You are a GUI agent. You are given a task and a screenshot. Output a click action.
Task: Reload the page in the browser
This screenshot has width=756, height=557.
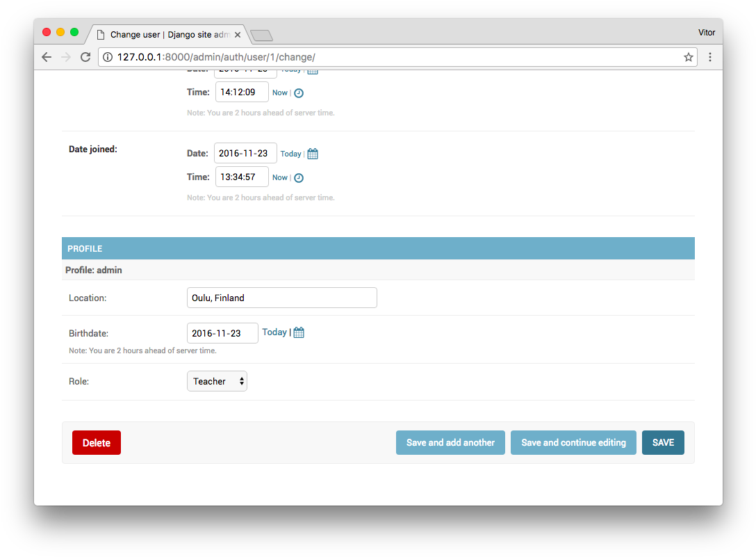point(85,57)
